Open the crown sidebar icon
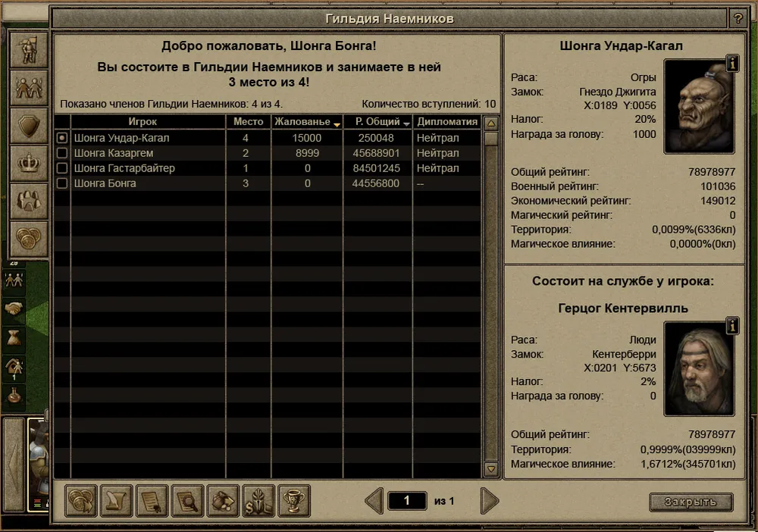The image size is (758, 532). point(29,164)
